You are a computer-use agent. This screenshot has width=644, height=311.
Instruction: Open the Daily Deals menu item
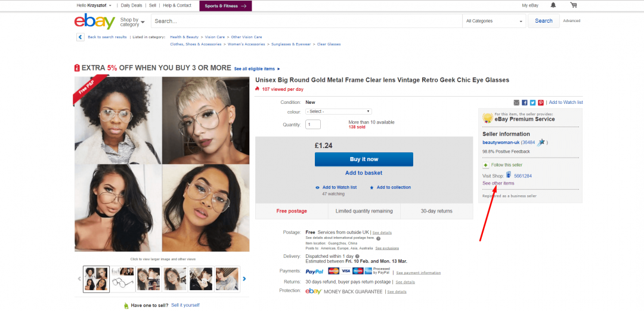click(132, 5)
